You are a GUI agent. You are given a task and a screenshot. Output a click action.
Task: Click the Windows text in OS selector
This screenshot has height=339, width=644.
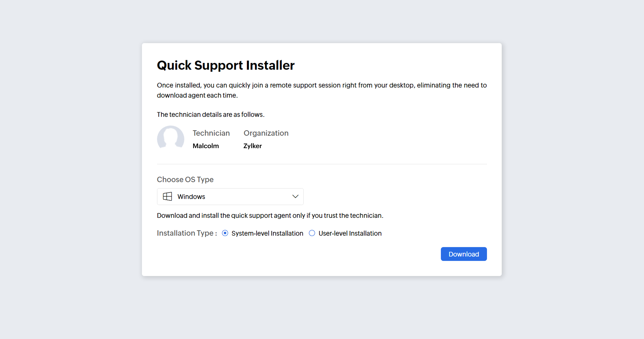pos(191,197)
